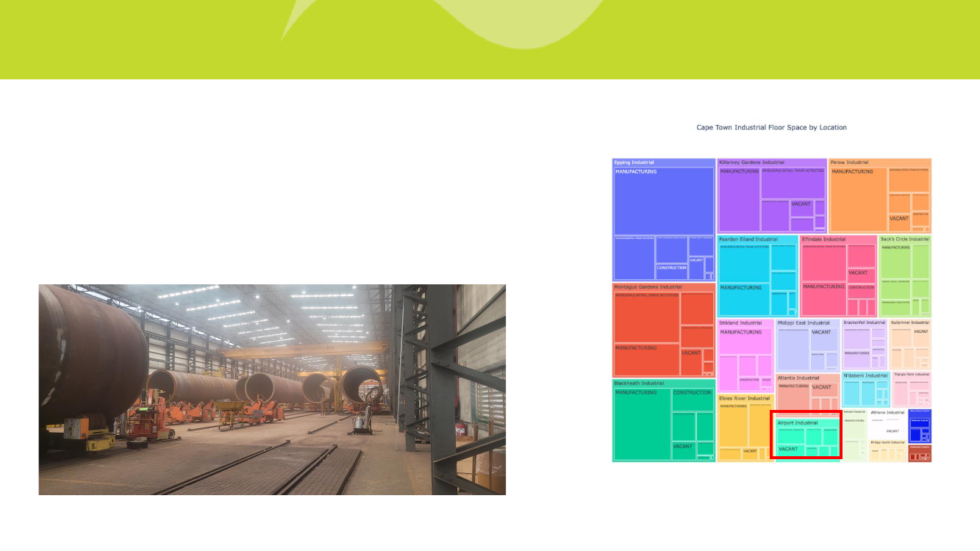Click MANUFACTURING block in Killarney Gardens Industrial
The height and width of the screenshot is (551, 980).
(740, 200)
